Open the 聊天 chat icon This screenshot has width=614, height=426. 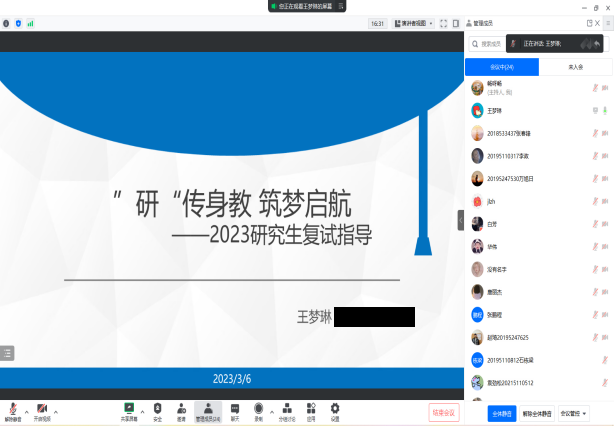point(234,408)
